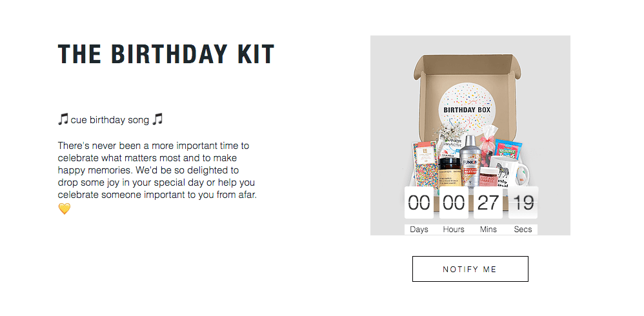Click the Days countdown flip card
This screenshot has width=644, height=316.
pos(419,202)
